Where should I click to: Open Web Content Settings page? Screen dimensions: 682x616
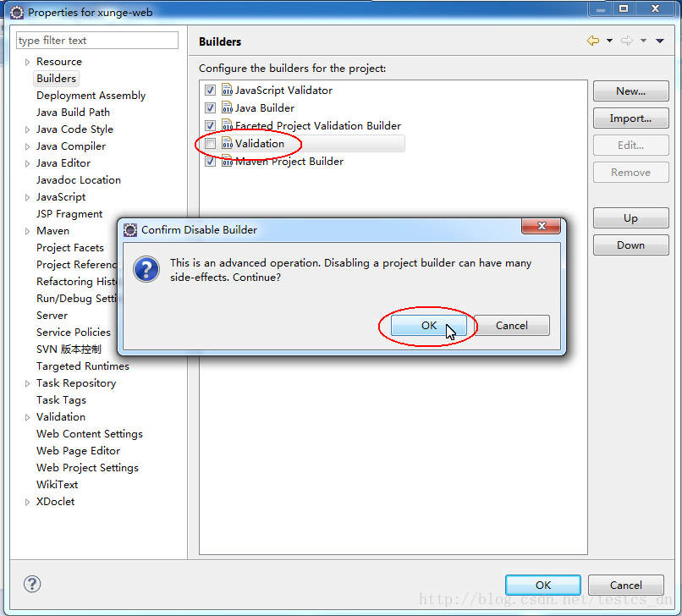click(x=90, y=434)
